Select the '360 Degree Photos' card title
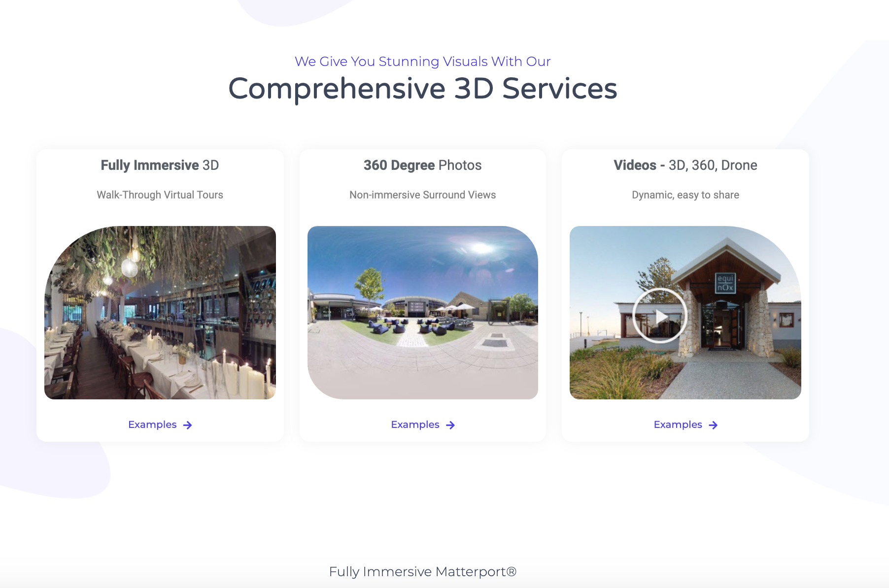Viewport: 889px width, 588px height. (422, 165)
